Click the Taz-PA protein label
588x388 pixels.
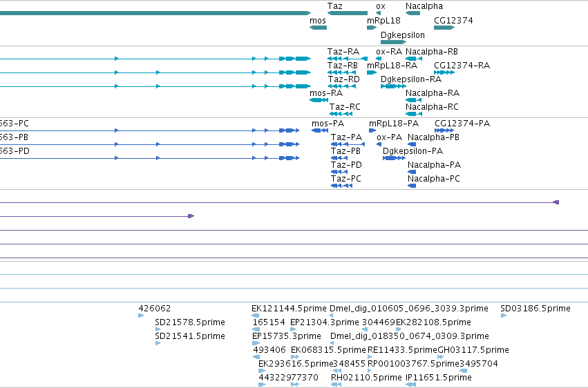pyautogui.click(x=346, y=137)
